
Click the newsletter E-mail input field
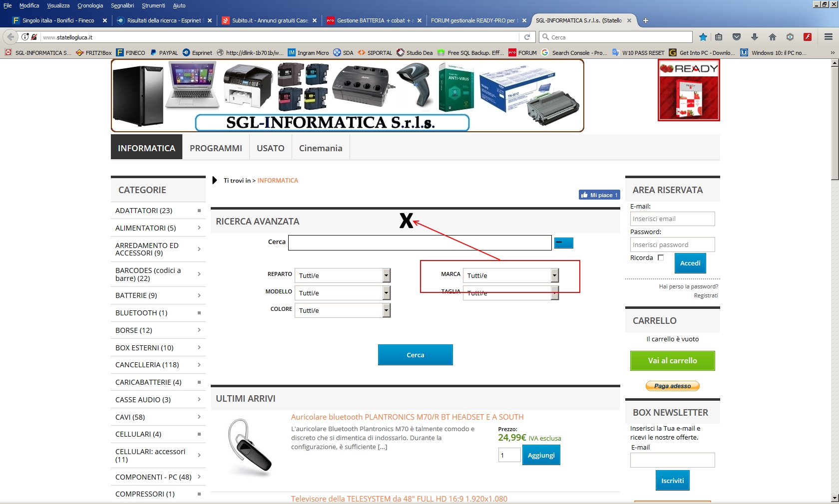coord(673,460)
